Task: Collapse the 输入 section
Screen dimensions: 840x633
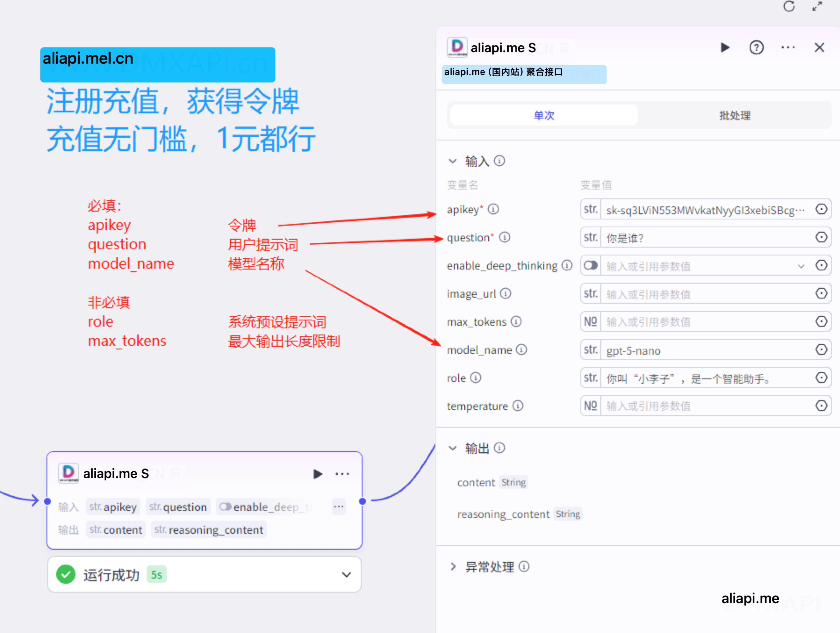Action: point(452,161)
